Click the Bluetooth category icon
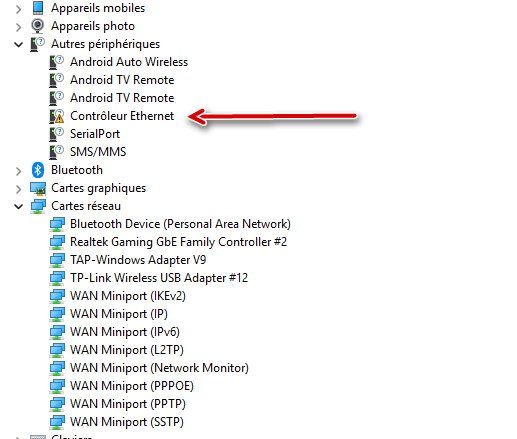This screenshot has height=439, width=517. pyautogui.click(x=38, y=170)
